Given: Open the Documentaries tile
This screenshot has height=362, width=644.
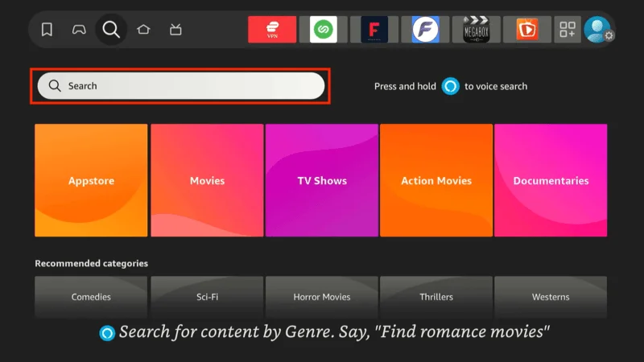Looking at the screenshot, I should [551, 181].
